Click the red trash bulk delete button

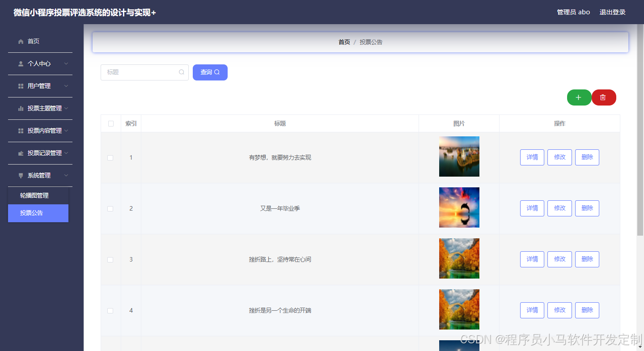coord(604,97)
